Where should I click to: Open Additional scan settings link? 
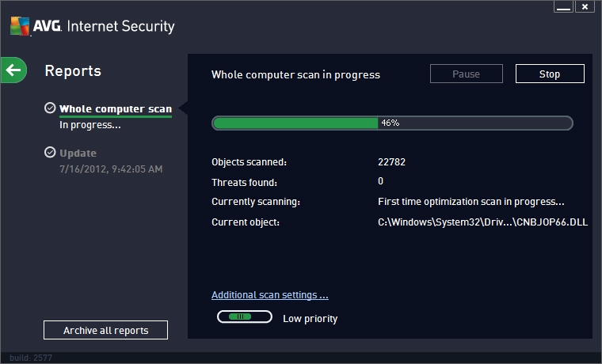(x=270, y=295)
